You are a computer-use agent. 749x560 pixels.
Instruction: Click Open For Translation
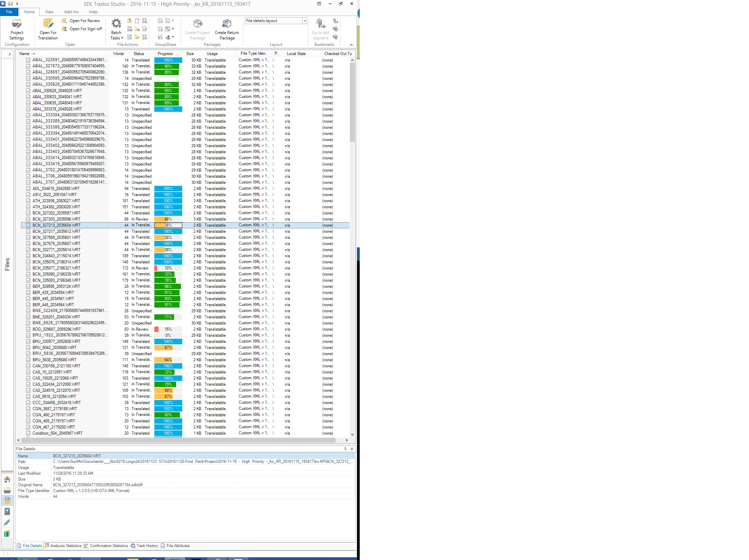[48, 30]
